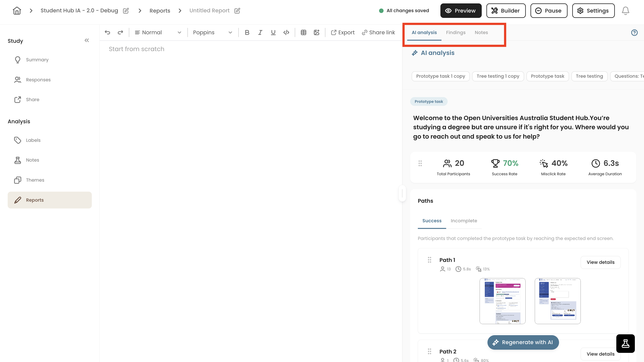This screenshot has height=362, width=644.
Task: Open the Normal paragraph style dropdown
Action: point(158,33)
